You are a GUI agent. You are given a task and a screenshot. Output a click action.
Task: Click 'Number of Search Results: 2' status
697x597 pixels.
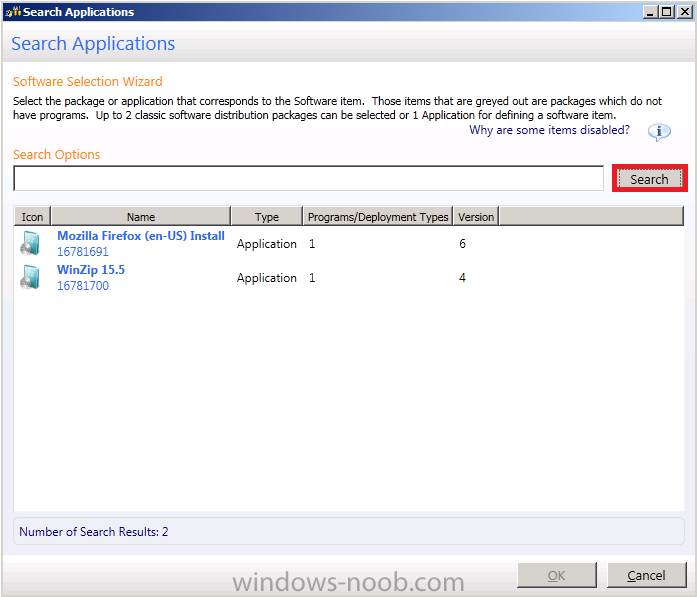(x=94, y=532)
